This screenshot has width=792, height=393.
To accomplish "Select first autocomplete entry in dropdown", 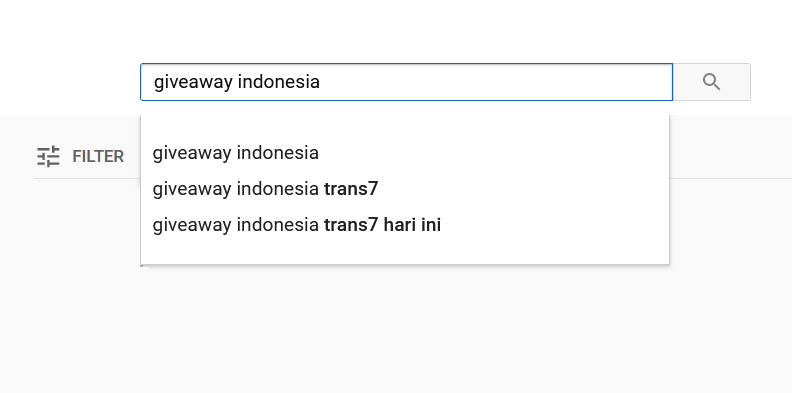I will (405, 153).
